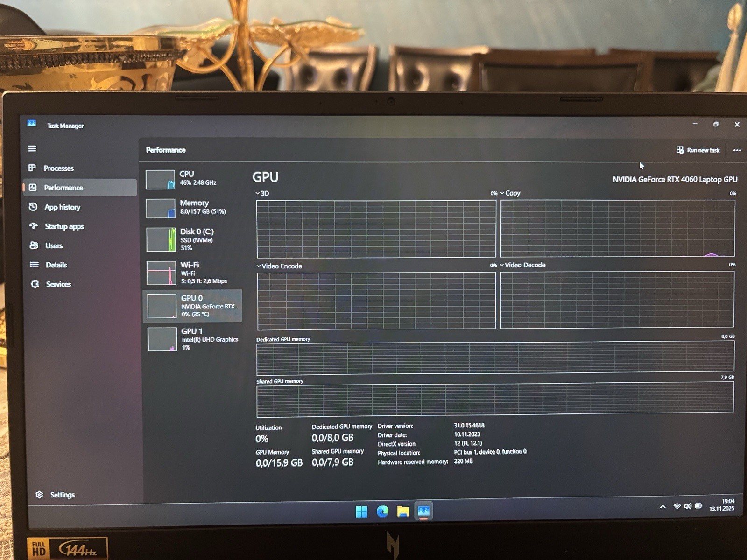
Task: Select the CPU performance entry
Action: point(191,179)
